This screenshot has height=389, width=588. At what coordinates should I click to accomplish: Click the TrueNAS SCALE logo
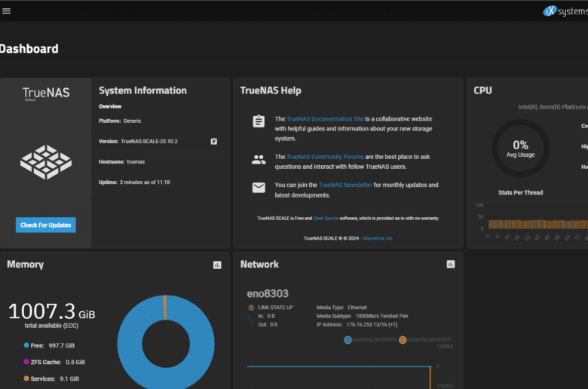(x=46, y=93)
